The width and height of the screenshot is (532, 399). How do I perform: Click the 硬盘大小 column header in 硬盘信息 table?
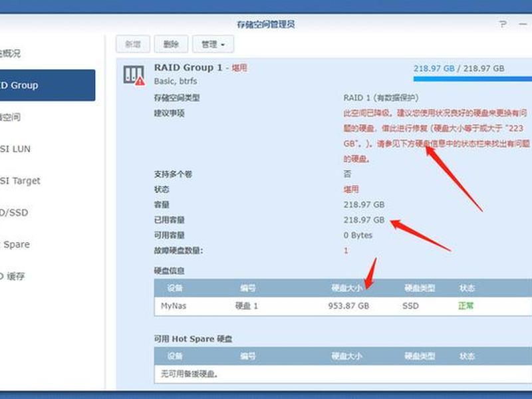[x=346, y=288]
